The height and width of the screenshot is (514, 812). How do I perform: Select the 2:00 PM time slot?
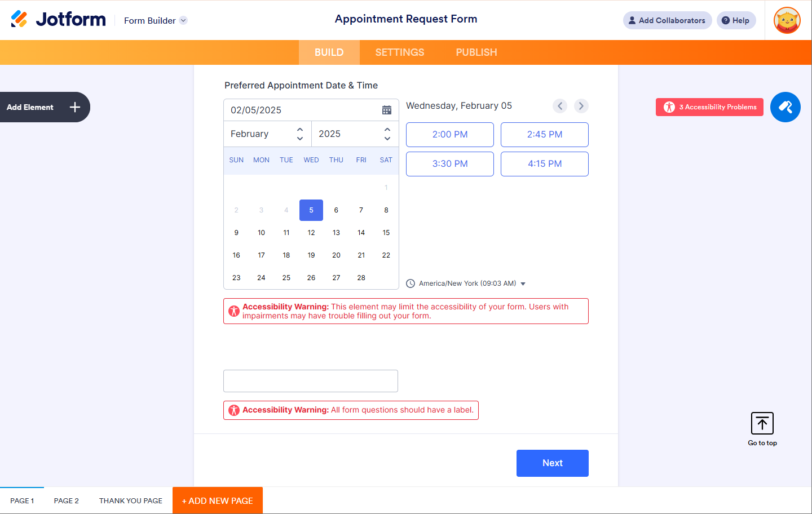click(x=450, y=135)
